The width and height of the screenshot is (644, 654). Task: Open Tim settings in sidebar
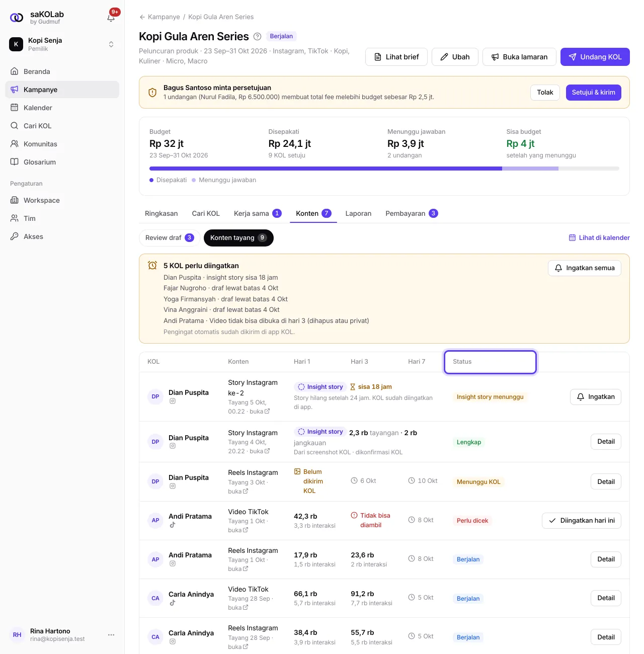pos(62,218)
